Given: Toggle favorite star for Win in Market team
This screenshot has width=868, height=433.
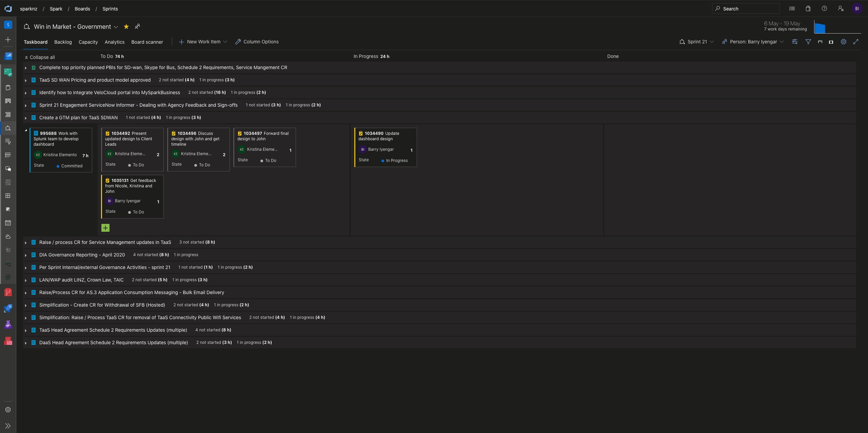Looking at the screenshot, I should point(126,26).
